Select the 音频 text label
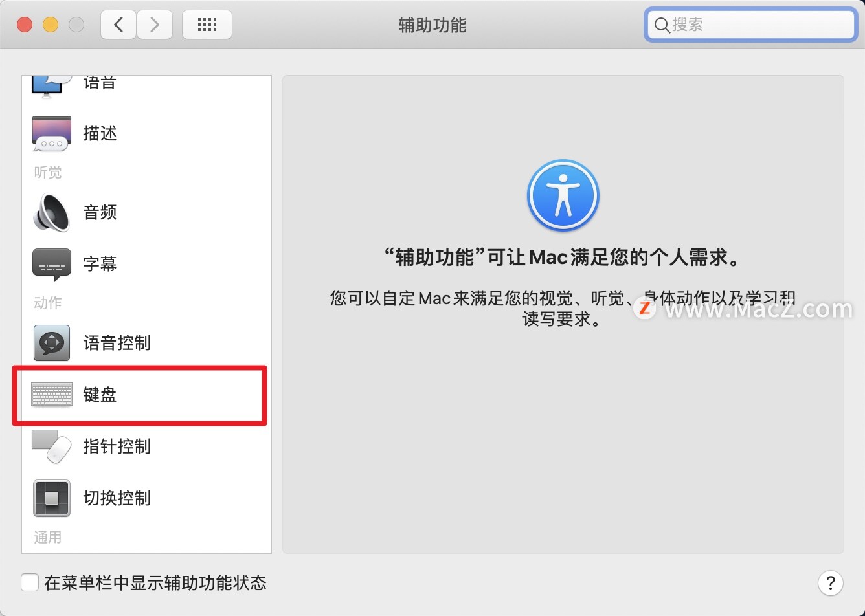This screenshot has height=616, width=865. [x=100, y=212]
